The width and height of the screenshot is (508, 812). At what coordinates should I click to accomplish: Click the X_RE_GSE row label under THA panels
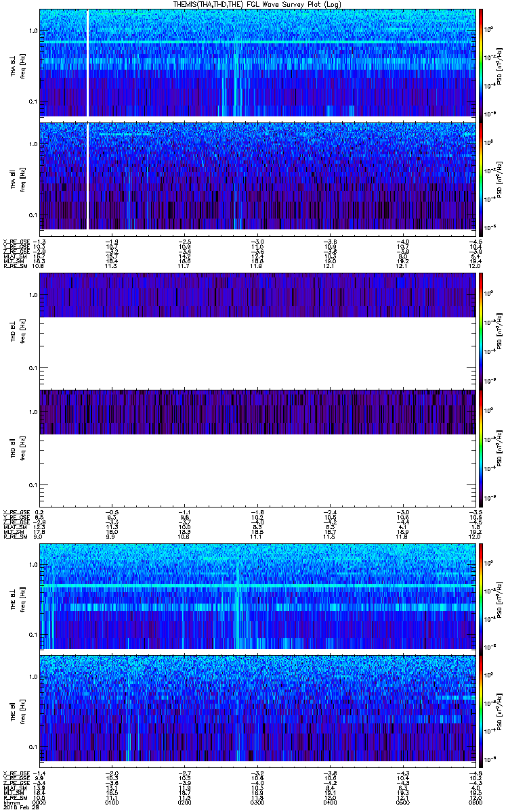16,241
